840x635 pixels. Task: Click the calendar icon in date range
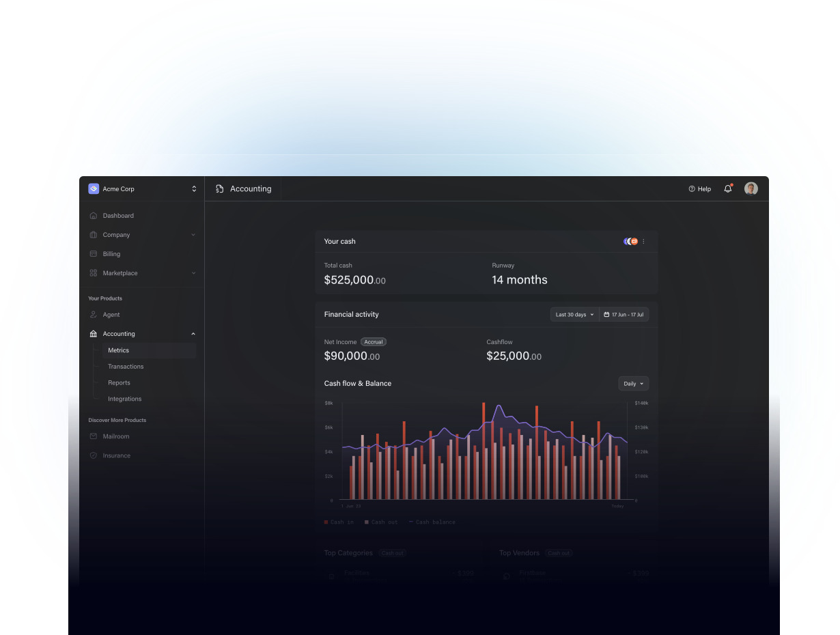click(606, 315)
